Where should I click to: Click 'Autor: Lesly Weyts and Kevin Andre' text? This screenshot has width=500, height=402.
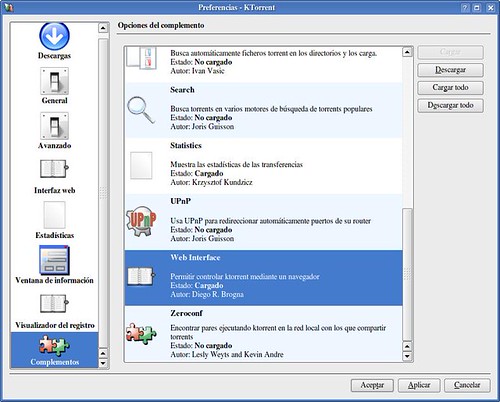[x=227, y=354]
